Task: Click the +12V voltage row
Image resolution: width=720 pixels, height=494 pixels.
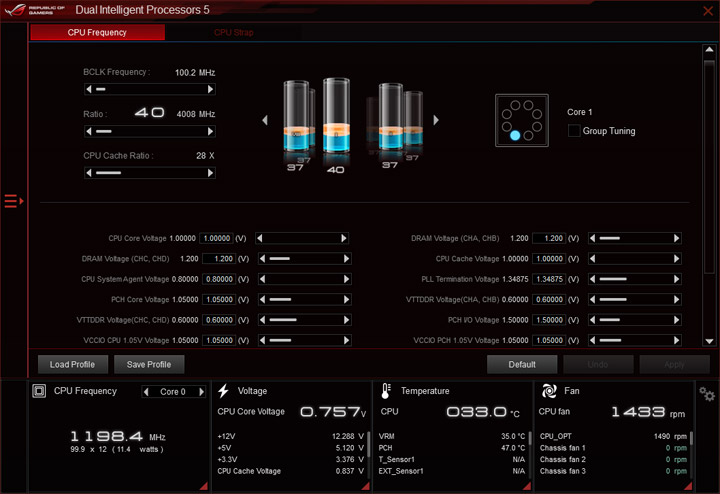Action: click(x=291, y=436)
